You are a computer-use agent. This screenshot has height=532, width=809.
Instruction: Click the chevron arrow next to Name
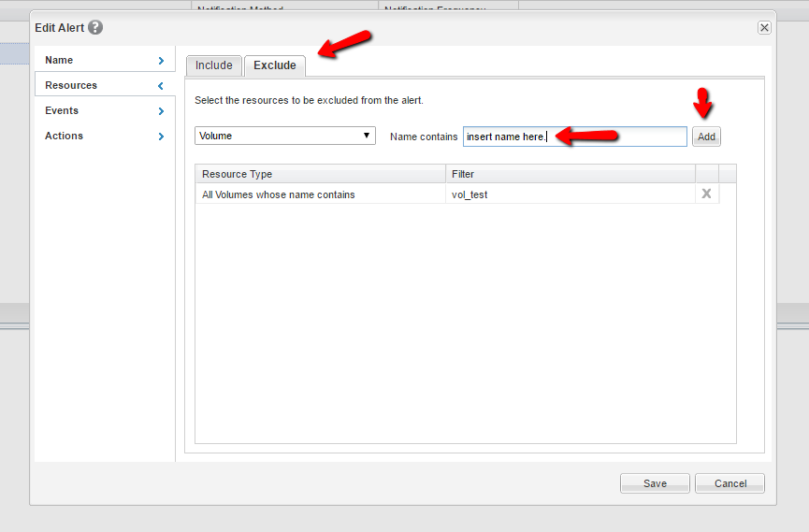point(161,61)
